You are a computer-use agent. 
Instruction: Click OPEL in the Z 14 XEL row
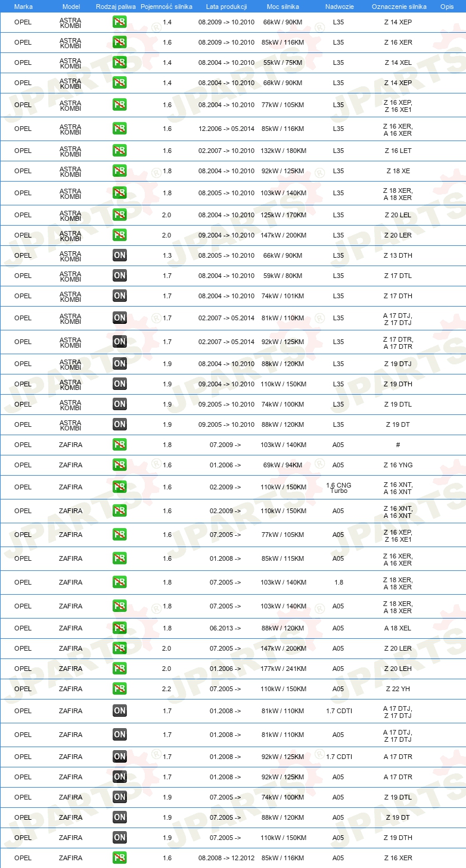pyautogui.click(x=23, y=63)
